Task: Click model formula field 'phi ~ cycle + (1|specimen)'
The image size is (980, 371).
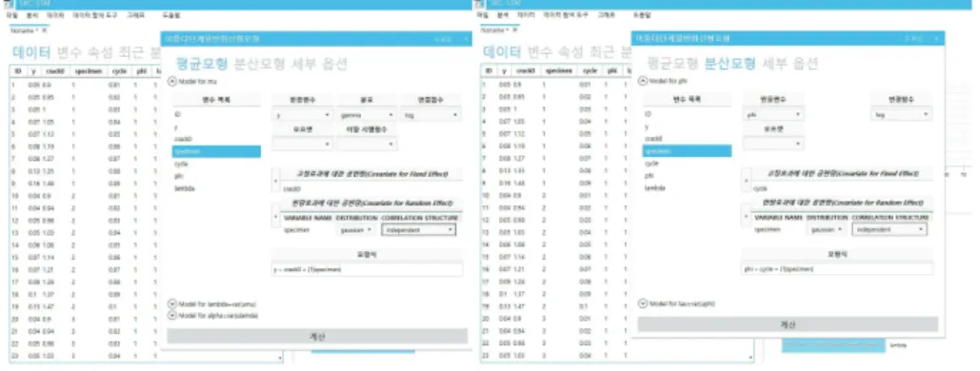Action: [x=837, y=269]
